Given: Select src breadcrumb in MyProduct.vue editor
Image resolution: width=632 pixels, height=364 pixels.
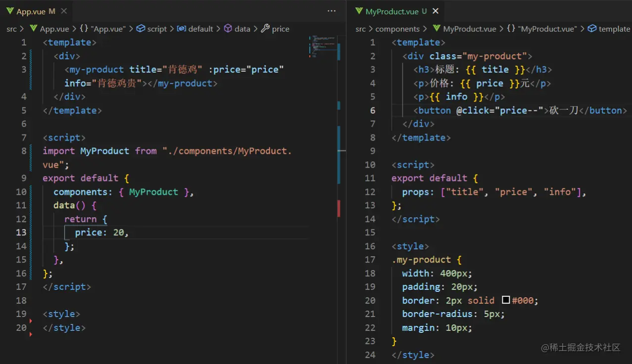Looking at the screenshot, I should 361,29.
